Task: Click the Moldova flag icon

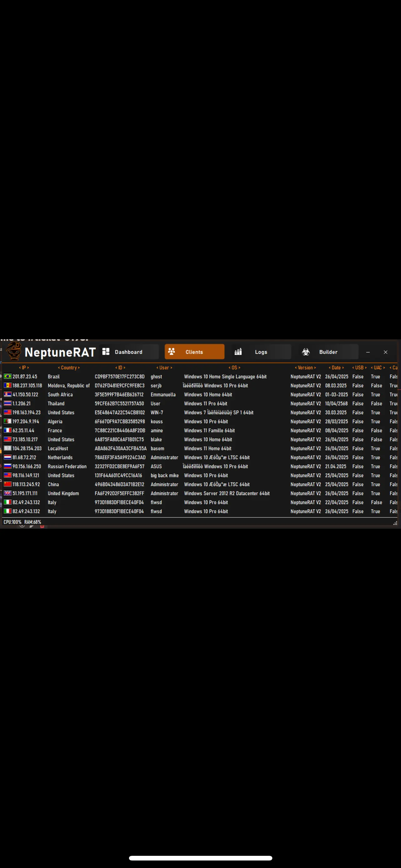Action: coord(7,386)
